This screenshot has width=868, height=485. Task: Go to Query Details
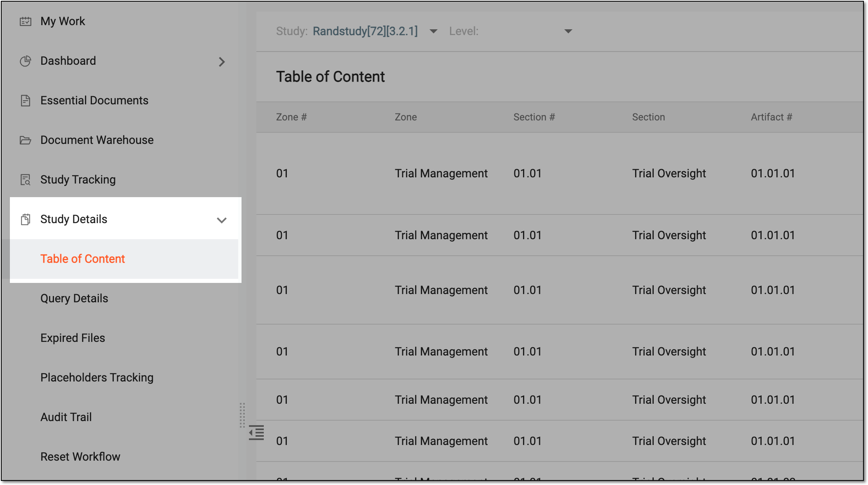(x=74, y=299)
